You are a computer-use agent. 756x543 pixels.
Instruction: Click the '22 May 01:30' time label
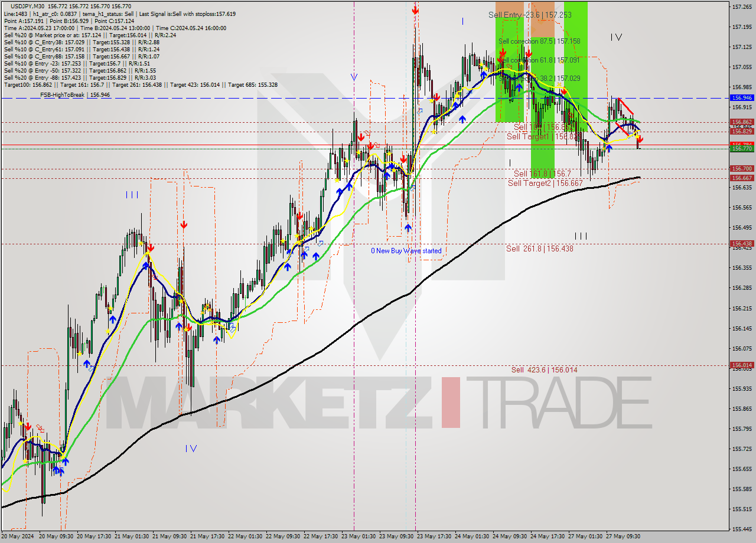(245, 537)
